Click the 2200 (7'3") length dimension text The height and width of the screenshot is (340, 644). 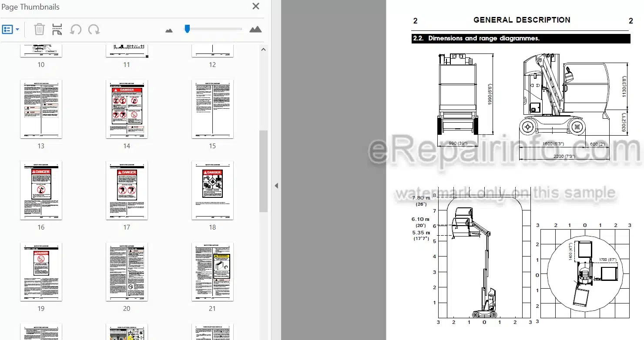click(565, 156)
